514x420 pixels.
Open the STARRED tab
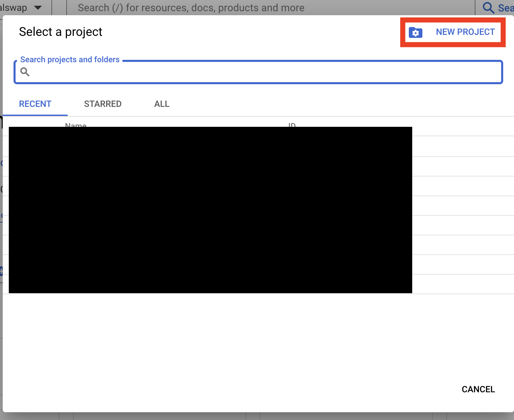pos(102,104)
